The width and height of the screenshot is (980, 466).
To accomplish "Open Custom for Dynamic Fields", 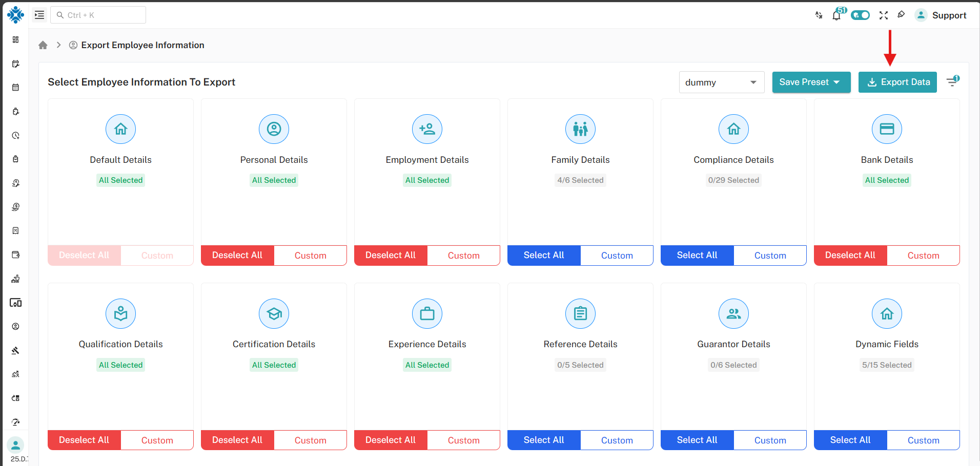I will click(923, 440).
